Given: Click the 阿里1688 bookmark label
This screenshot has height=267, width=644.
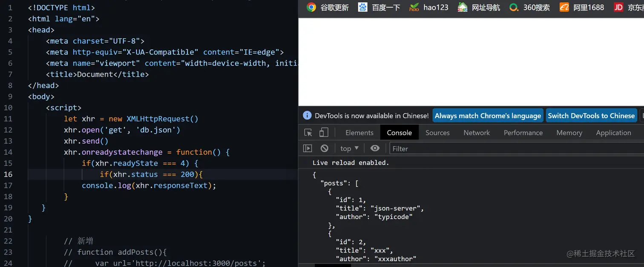Looking at the screenshot, I should 589,7.
